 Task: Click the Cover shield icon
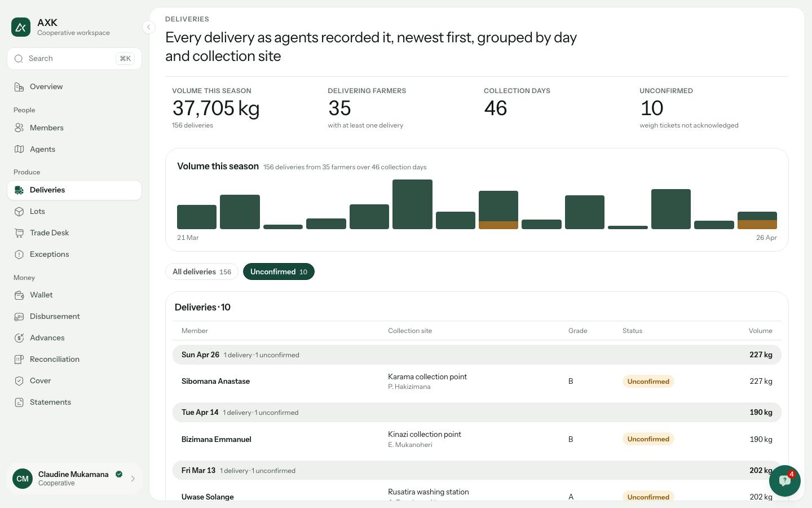(19, 381)
